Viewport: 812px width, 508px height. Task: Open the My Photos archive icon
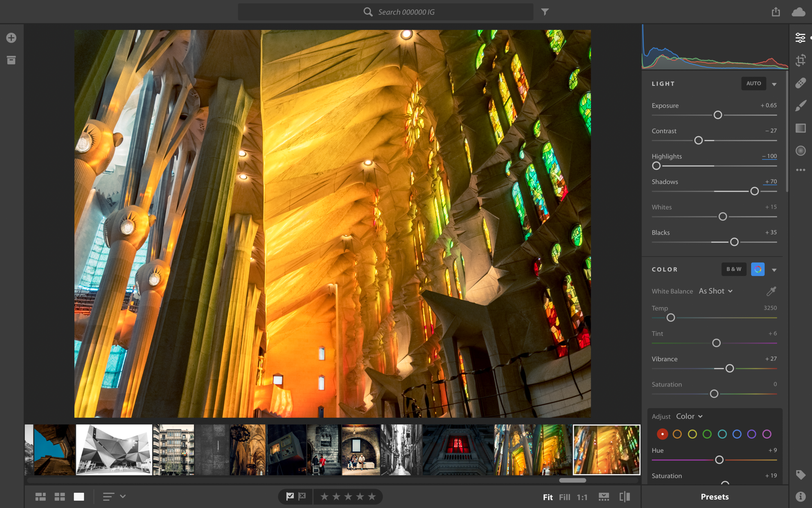(11, 60)
